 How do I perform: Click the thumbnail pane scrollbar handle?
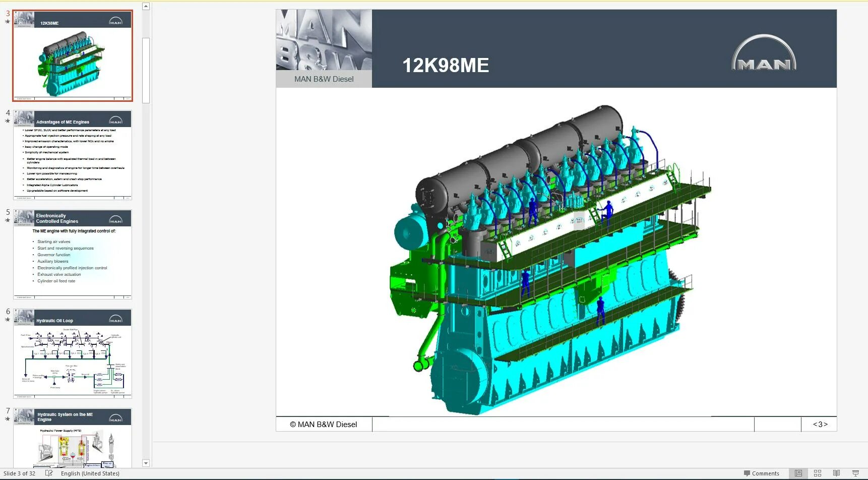pos(146,71)
